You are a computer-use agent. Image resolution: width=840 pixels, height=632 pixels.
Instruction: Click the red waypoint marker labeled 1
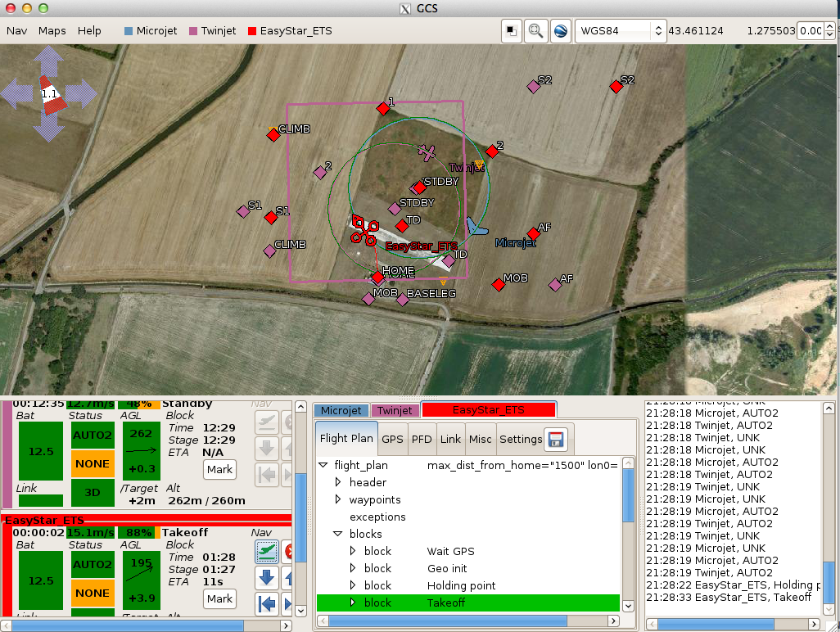383,109
